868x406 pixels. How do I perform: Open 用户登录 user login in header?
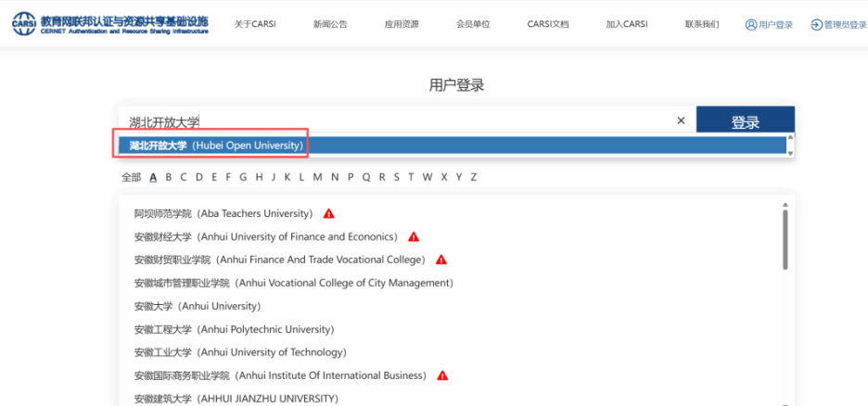(x=769, y=25)
